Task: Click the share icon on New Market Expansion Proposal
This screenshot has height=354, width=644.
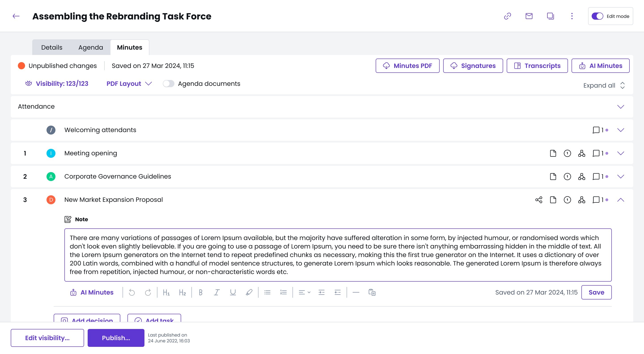Action: pos(539,200)
